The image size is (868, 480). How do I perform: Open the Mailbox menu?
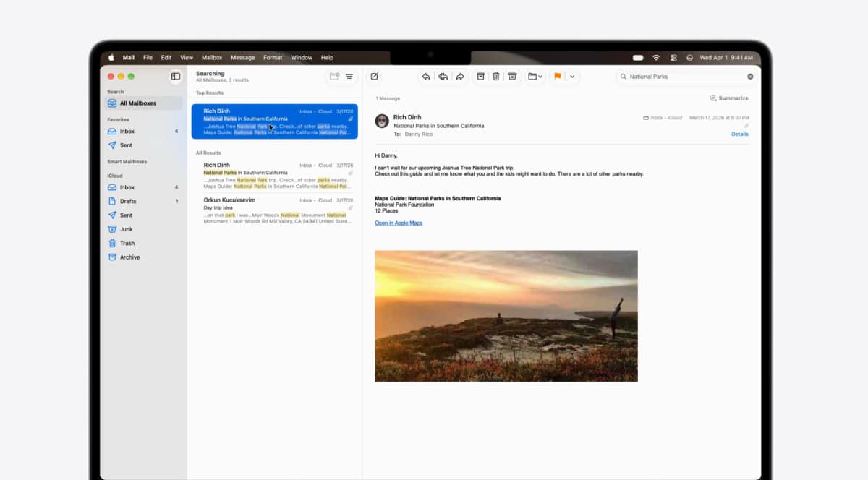tap(212, 58)
